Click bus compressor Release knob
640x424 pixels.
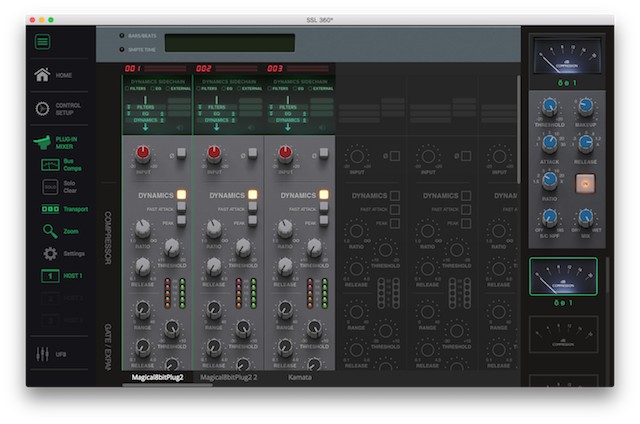585,143
